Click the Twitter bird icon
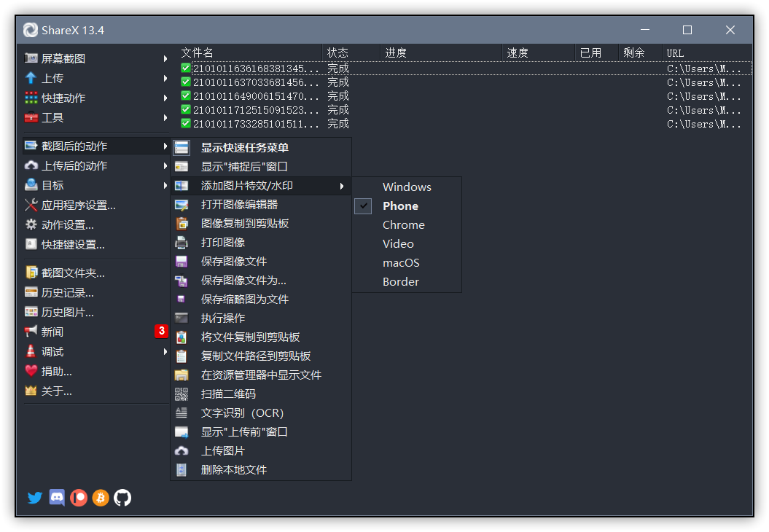769x532 pixels. coord(34,498)
